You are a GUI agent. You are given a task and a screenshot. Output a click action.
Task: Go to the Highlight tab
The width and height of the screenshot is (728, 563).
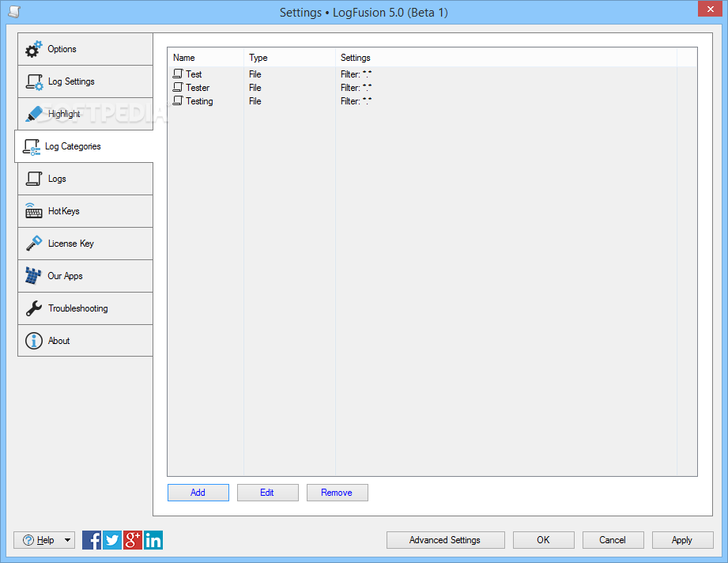click(85, 114)
